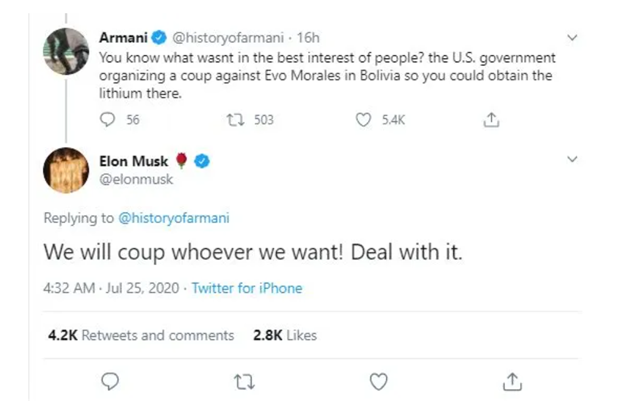Click the Armani display name
Image resolution: width=624 pixels, height=401 pixels.
122,38
